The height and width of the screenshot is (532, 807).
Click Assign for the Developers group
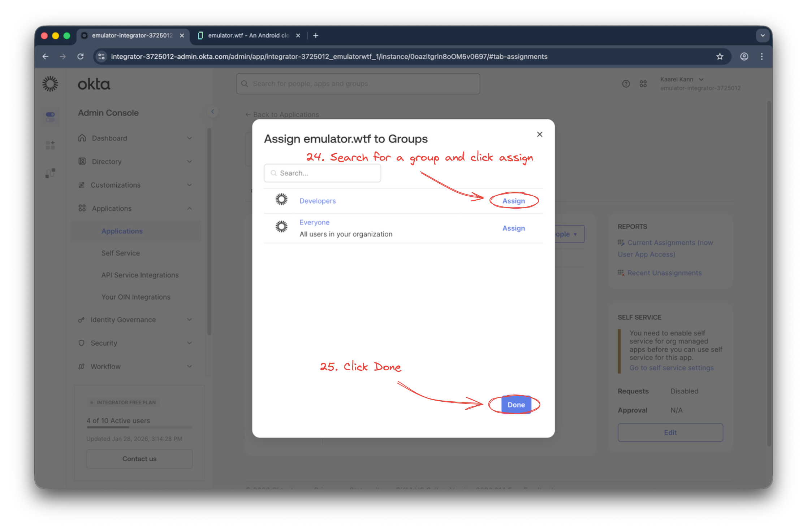point(513,201)
